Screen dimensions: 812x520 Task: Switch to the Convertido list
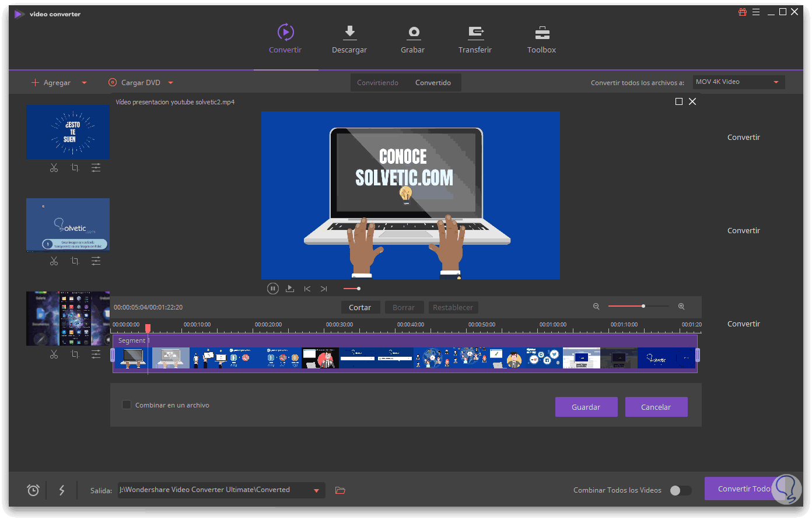[433, 83]
